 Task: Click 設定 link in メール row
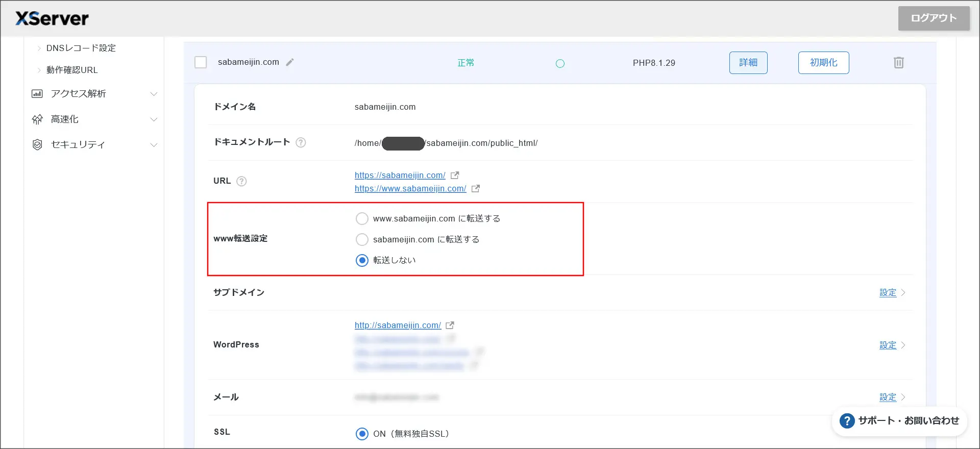(888, 397)
